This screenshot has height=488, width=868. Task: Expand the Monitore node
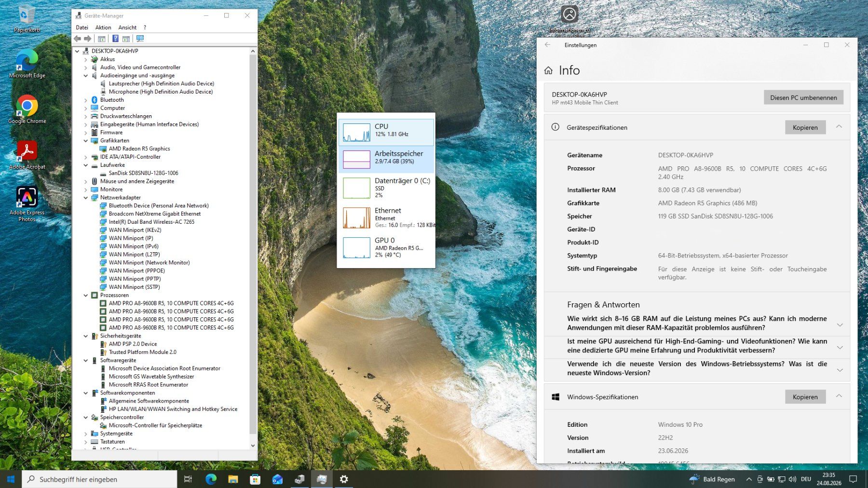tap(86, 190)
